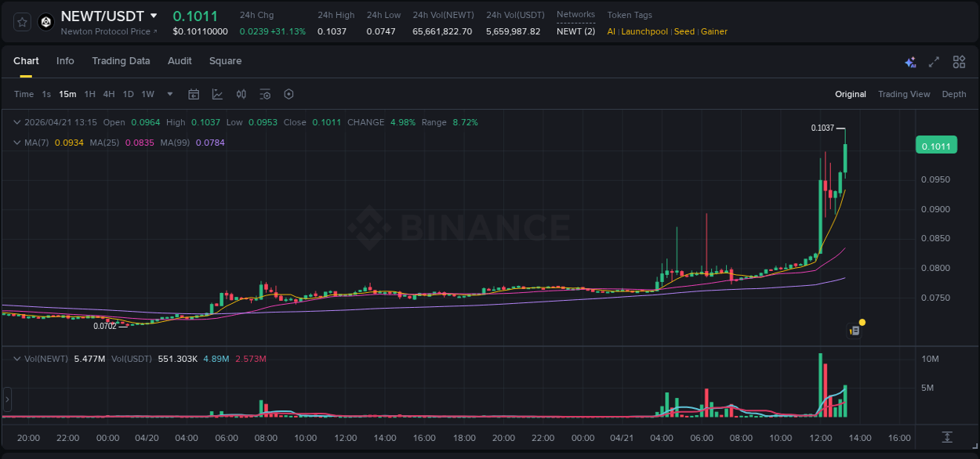Star NEWT/USDT as a favorite

point(21,22)
